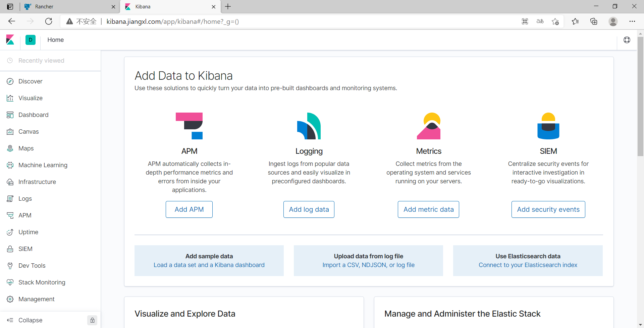Open the help menu icon at top right
Image resolution: width=644 pixels, height=328 pixels.
627,40
